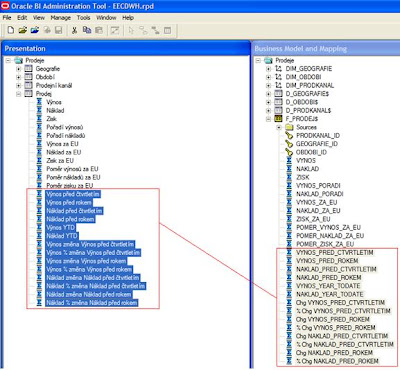The image size is (400, 370).
Task: Click the Geografie table icon in Presentation
Action: (29, 69)
